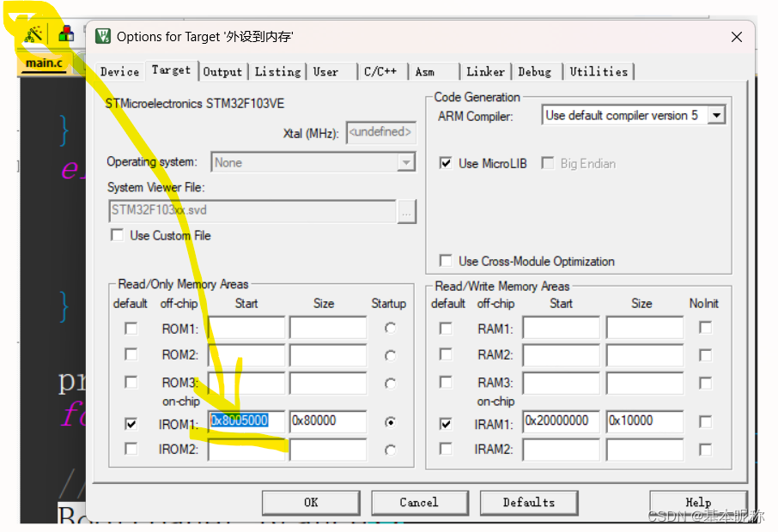This screenshot has width=778, height=532.
Task: Uncheck the IRAM1 default checkbox
Action: 446,423
